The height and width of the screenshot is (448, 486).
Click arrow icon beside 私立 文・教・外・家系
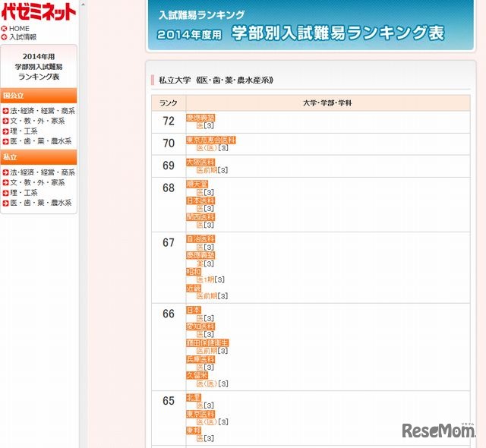coord(5,183)
